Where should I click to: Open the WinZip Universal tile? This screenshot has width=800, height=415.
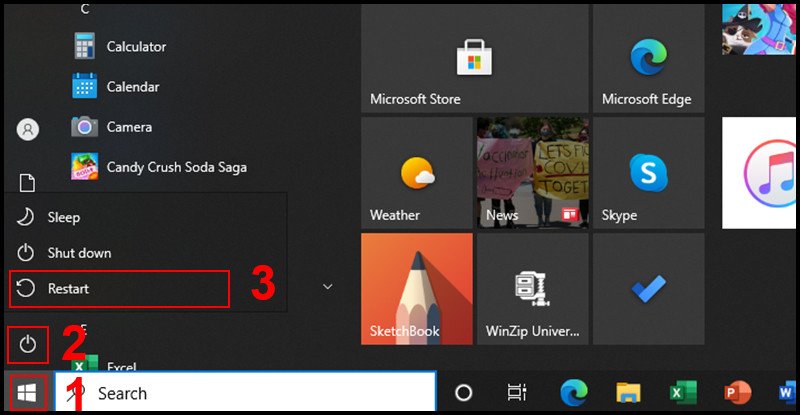[530, 289]
